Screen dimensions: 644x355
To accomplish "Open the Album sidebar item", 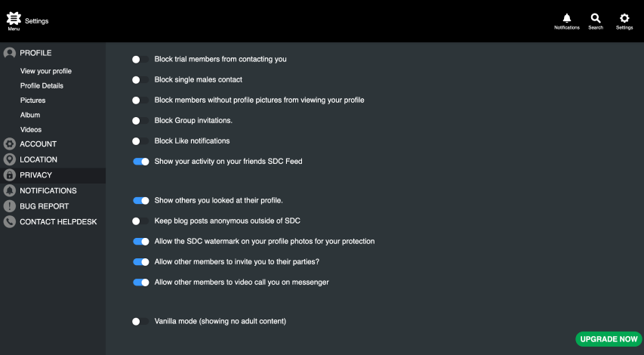I will (x=30, y=115).
